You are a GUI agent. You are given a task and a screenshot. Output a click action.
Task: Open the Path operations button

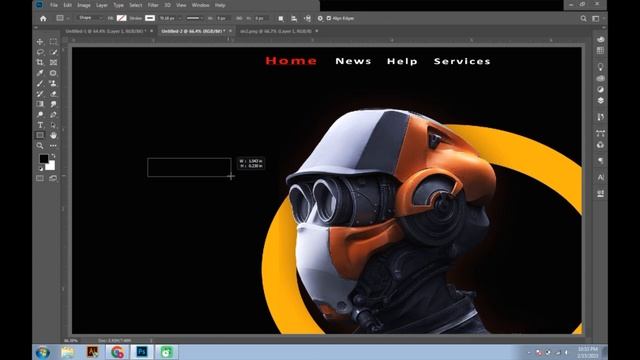281,18
